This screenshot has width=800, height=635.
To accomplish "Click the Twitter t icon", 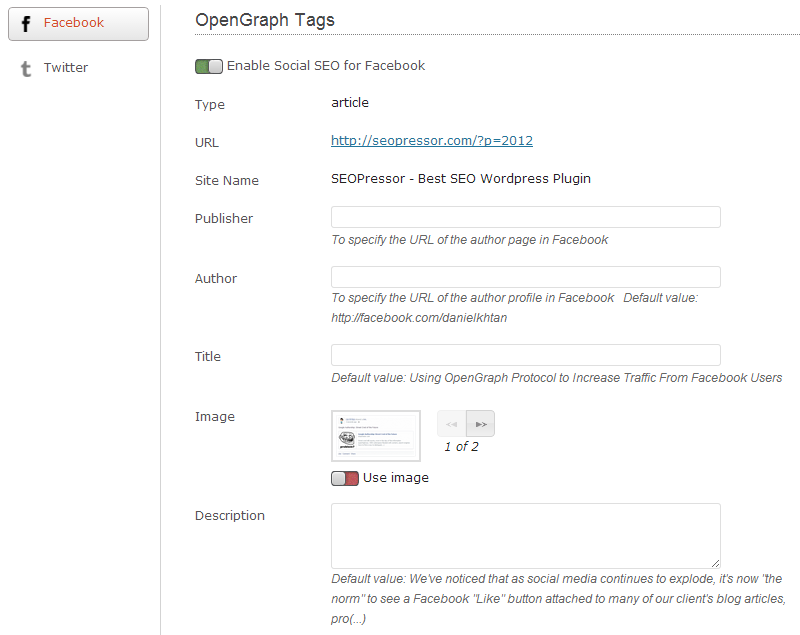I will point(26,68).
